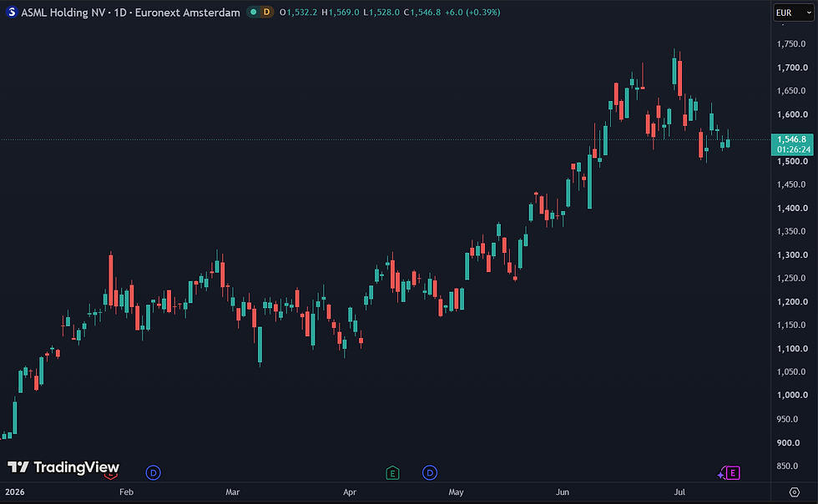This screenshot has width=818, height=504.
Task: Click the green earnings E marker in April
Action: pos(392,473)
